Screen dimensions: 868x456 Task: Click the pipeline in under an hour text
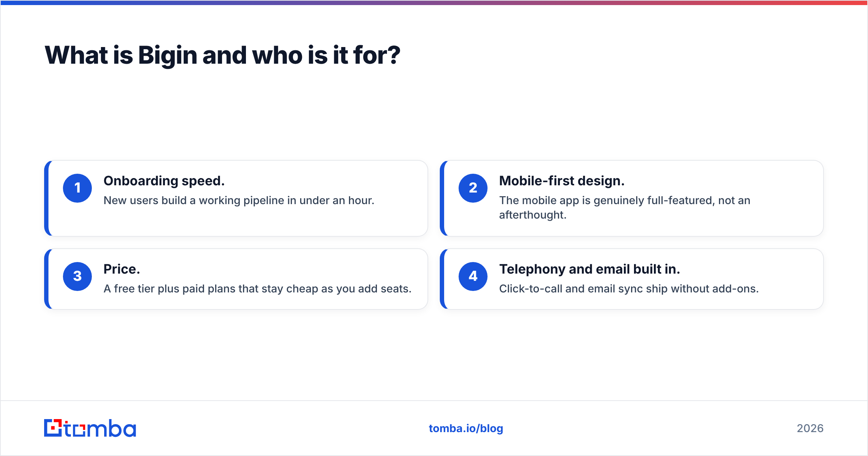tap(239, 200)
